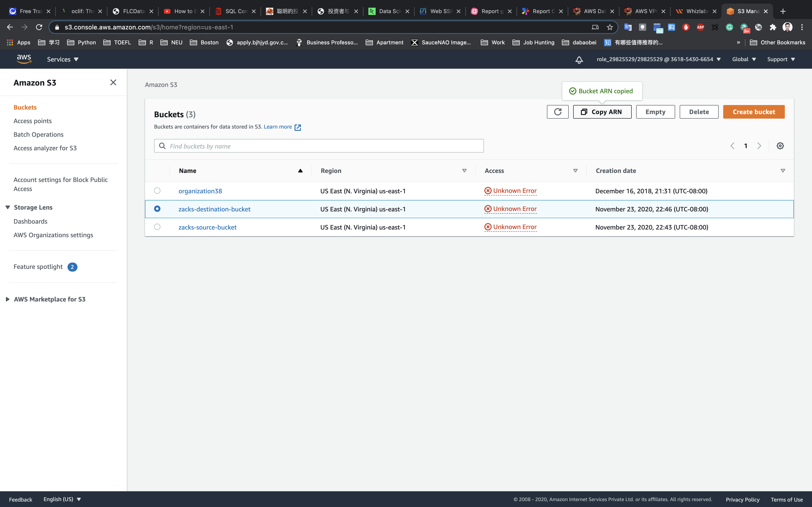This screenshot has height=507, width=812.
Task: Click the zacks-destination-bucket radio button
Action: pos(157,209)
